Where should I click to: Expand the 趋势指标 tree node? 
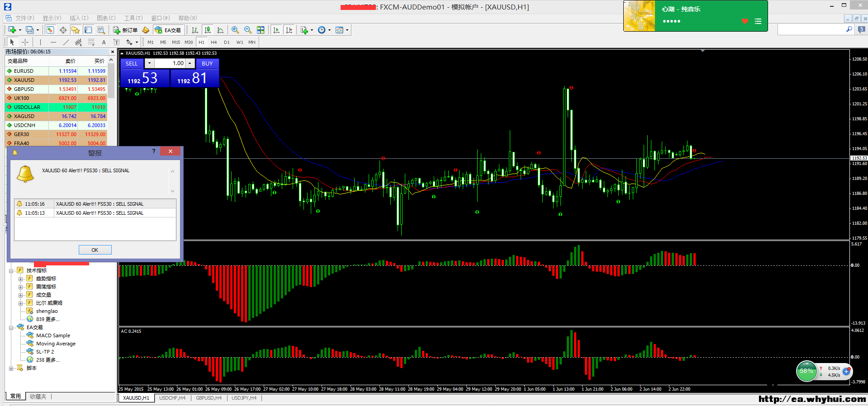[20, 279]
